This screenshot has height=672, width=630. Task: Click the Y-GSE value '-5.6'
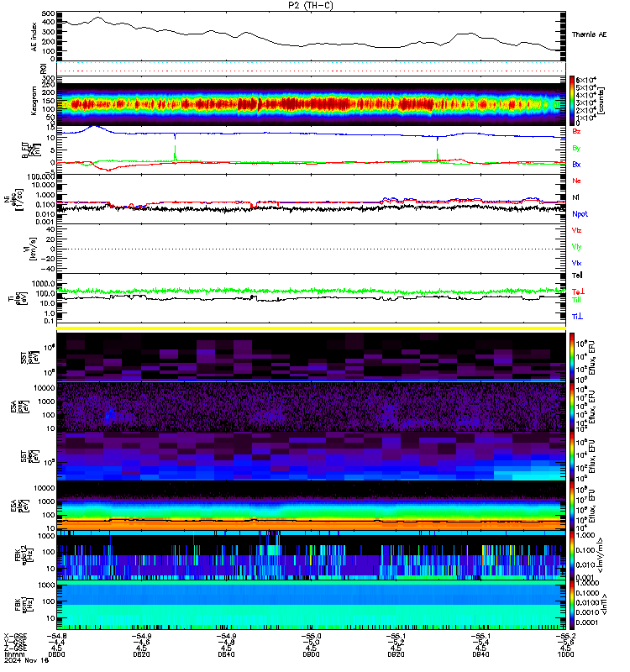pos(565,642)
